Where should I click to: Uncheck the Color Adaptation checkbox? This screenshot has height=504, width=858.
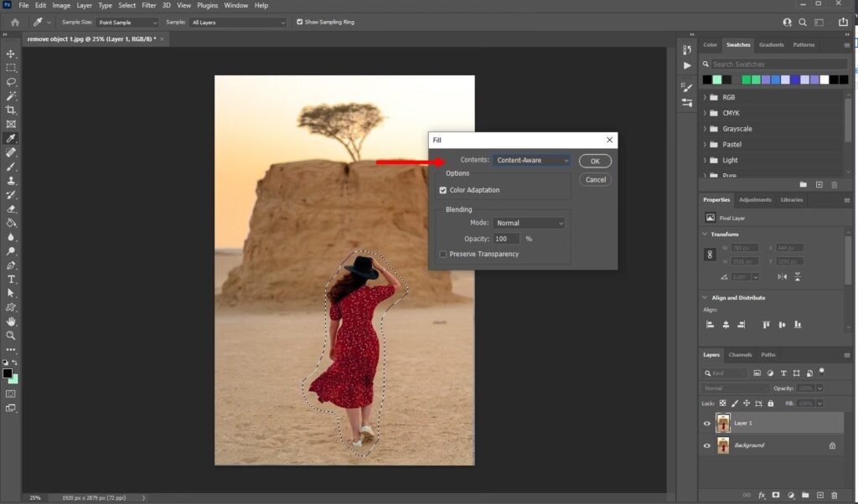tap(443, 190)
